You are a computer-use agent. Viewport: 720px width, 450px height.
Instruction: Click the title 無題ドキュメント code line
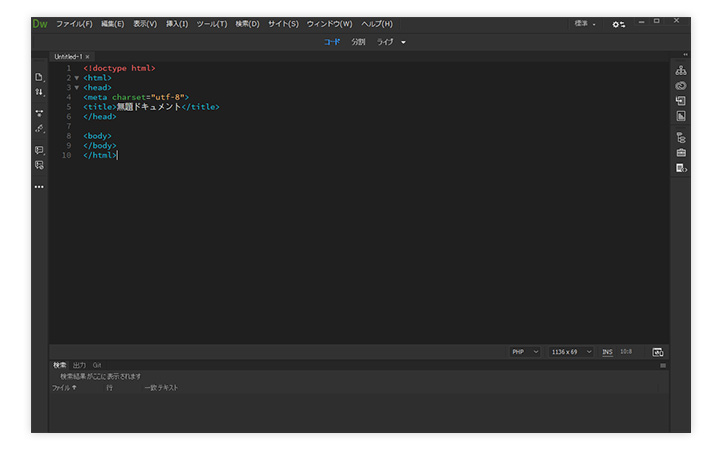coord(151,107)
